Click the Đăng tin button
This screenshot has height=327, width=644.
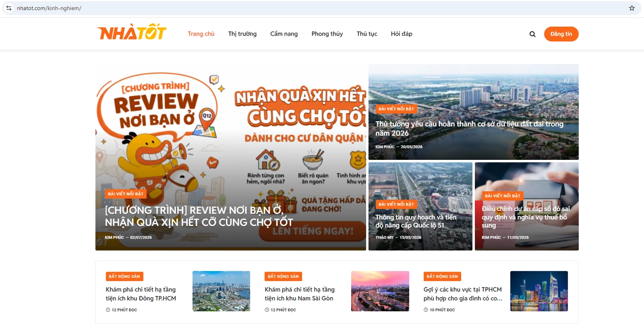click(561, 34)
